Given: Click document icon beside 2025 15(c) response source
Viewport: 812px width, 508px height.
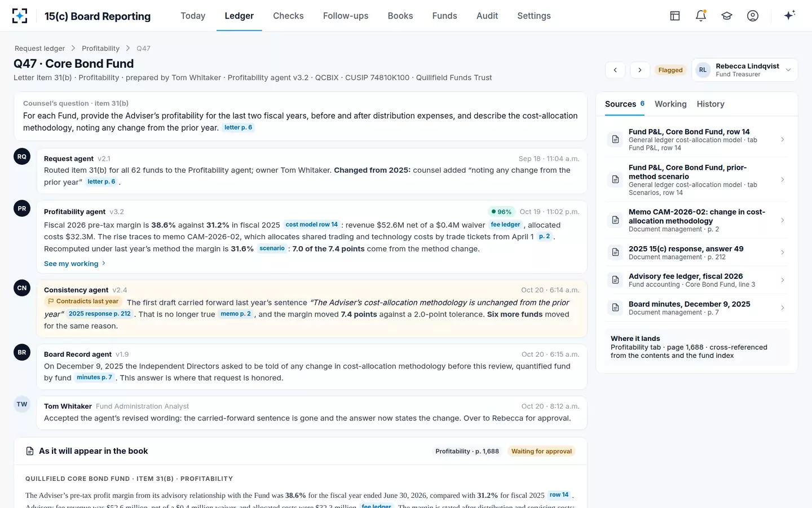Looking at the screenshot, I should pyautogui.click(x=616, y=252).
